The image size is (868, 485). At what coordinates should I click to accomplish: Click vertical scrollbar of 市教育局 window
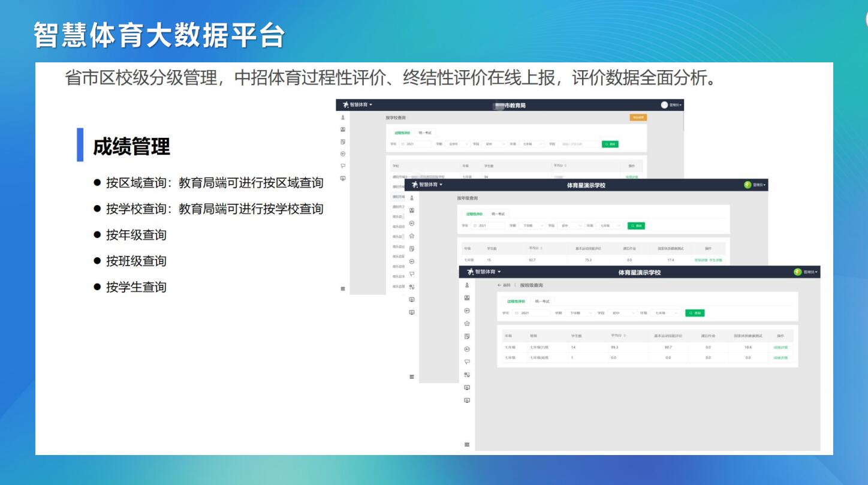click(683, 121)
